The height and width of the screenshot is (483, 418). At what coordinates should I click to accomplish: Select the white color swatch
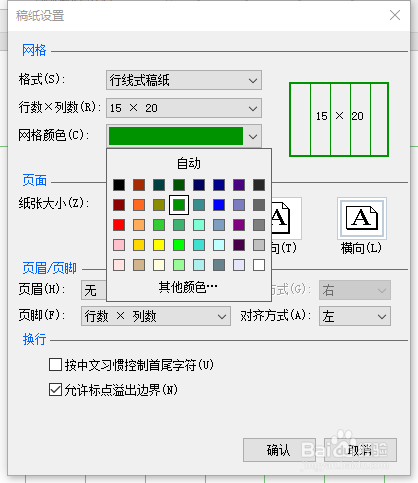coord(259,265)
